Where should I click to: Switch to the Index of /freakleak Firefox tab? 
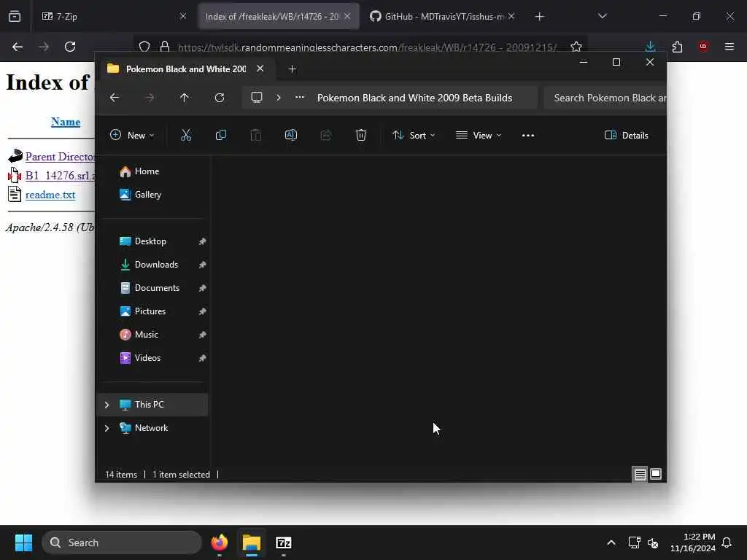(x=279, y=17)
